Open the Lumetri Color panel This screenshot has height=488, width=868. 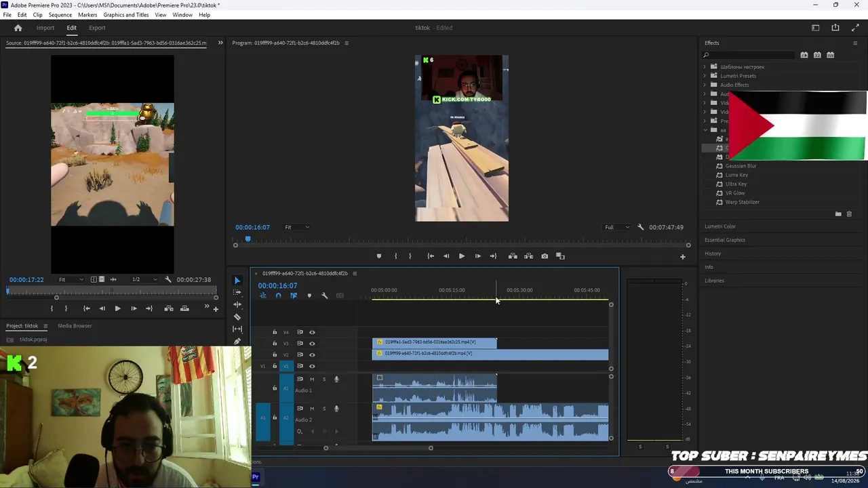pos(720,226)
